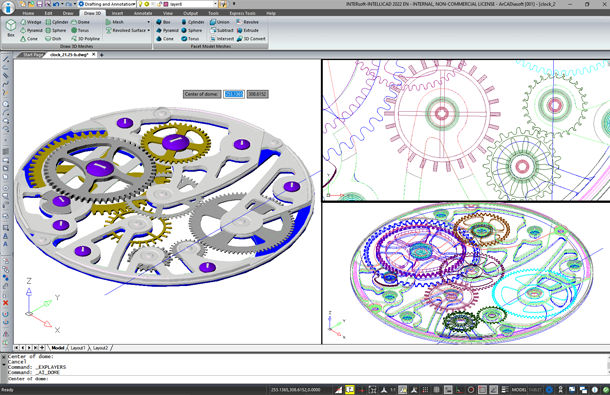
Task: Close the clock_21.25-b.dwg tab
Action: 94,54
